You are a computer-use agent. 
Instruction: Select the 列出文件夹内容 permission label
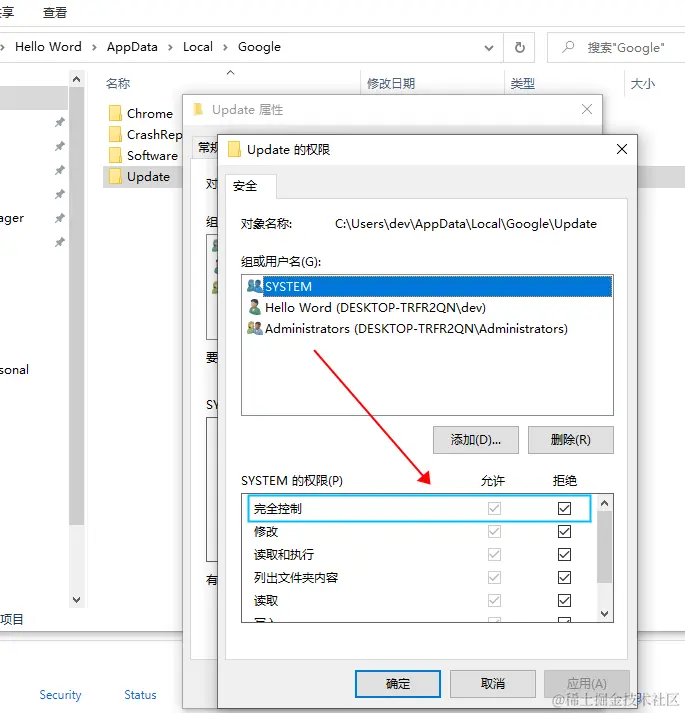296,578
